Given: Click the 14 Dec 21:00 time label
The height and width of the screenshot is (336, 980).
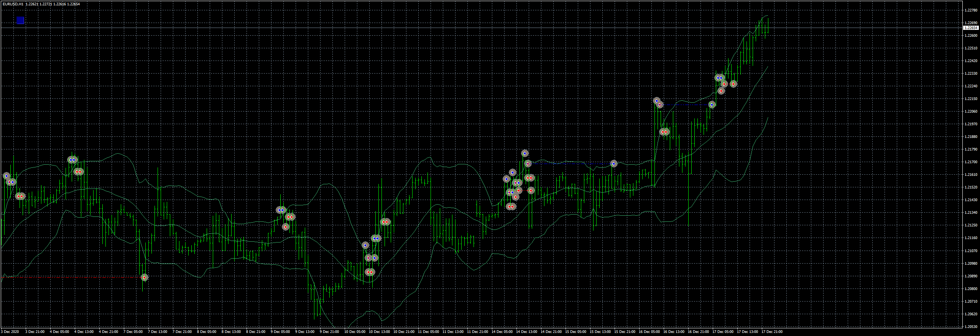Looking at the screenshot, I should [551, 332].
